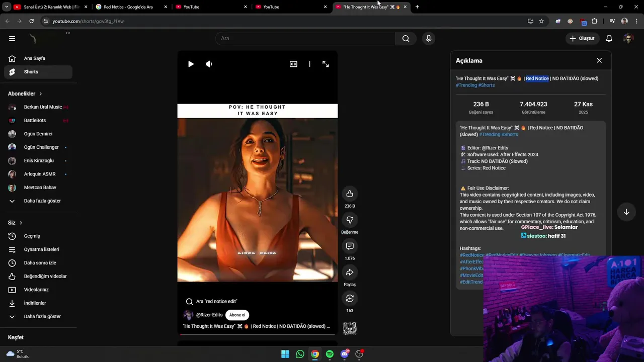Open the Short's three-dot options menu
This screenshot has width=644, height=362.
[309, 64]
